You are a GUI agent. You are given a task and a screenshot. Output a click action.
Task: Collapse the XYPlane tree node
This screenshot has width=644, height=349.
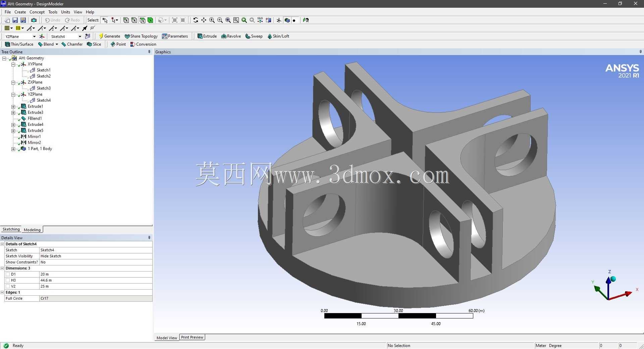(x=13, y=64)
